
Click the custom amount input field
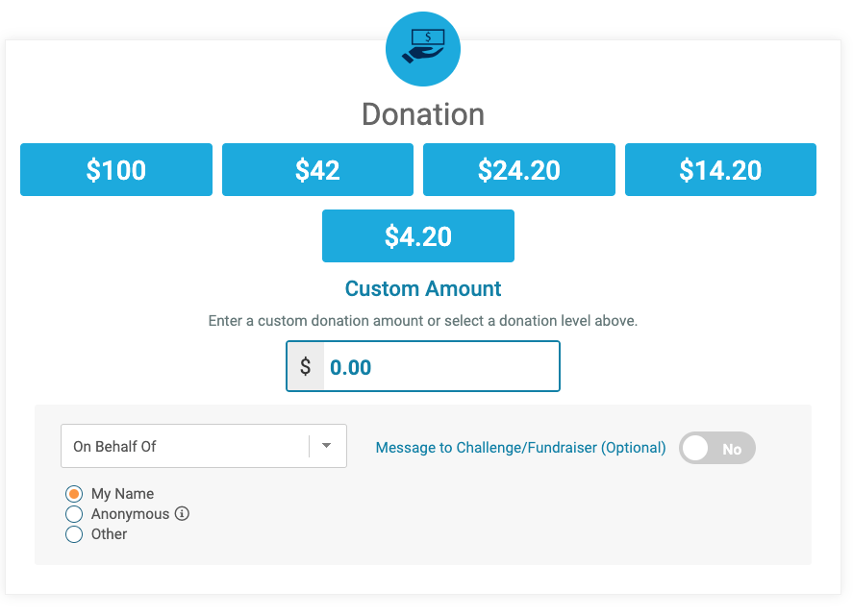(441, 366)
